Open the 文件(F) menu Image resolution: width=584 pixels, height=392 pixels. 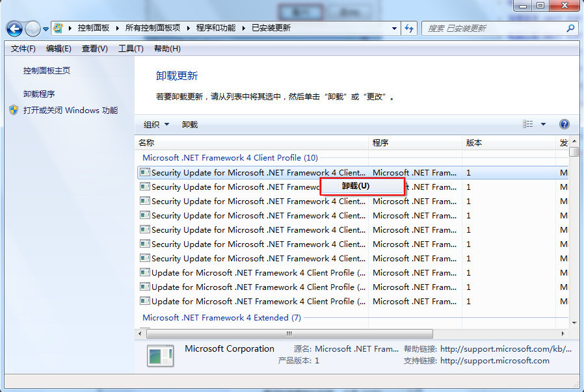(x=23, y=49)
